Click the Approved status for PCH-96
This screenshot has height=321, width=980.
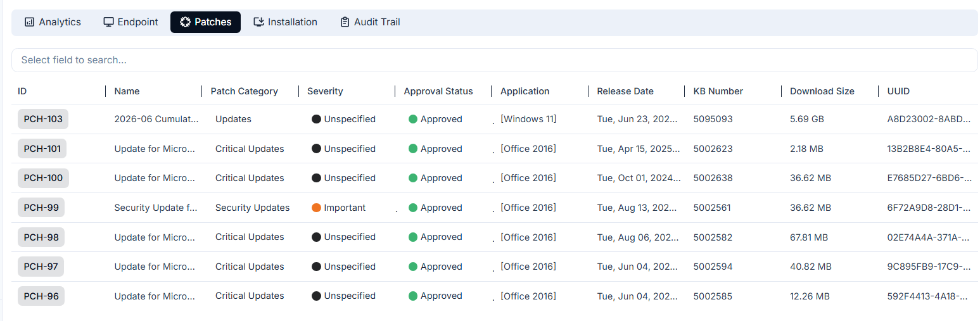click(x=435, y=296)
